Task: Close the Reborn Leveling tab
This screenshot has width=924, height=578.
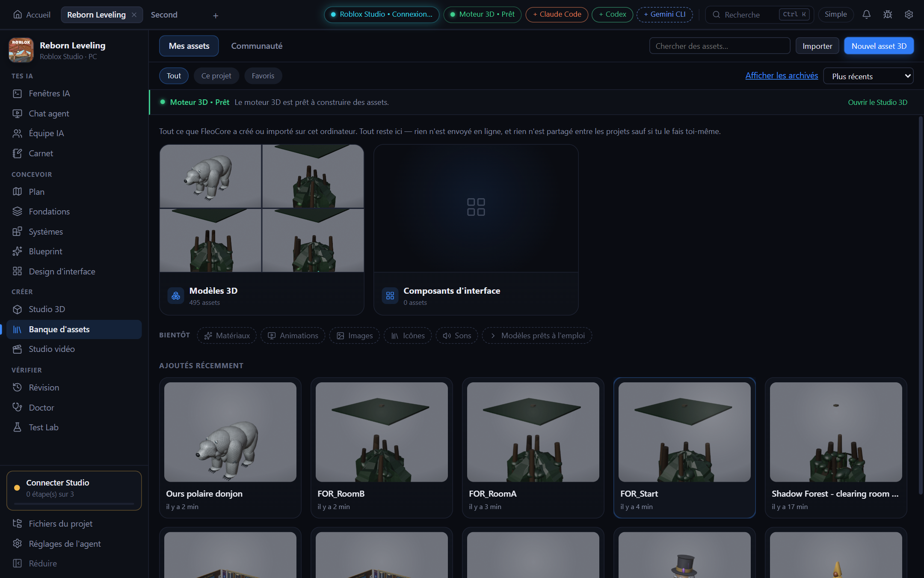Action: coord(134,15)
